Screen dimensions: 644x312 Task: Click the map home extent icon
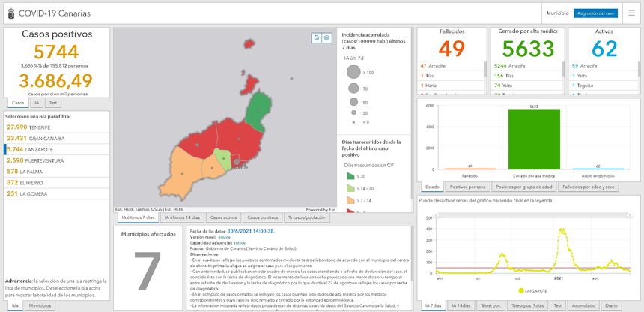(x=317, y=37)
